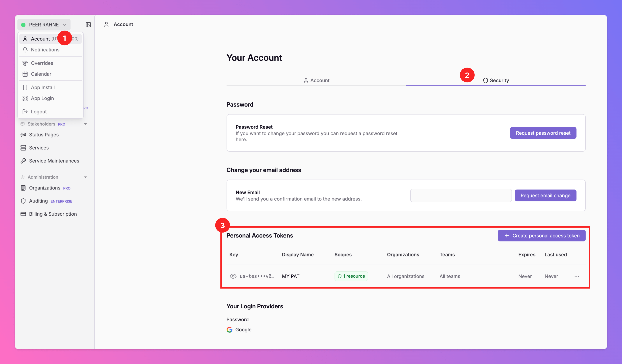Collapse the sidebar with the panel icon
Screen dimensions: 622x364
click(88, 25)
